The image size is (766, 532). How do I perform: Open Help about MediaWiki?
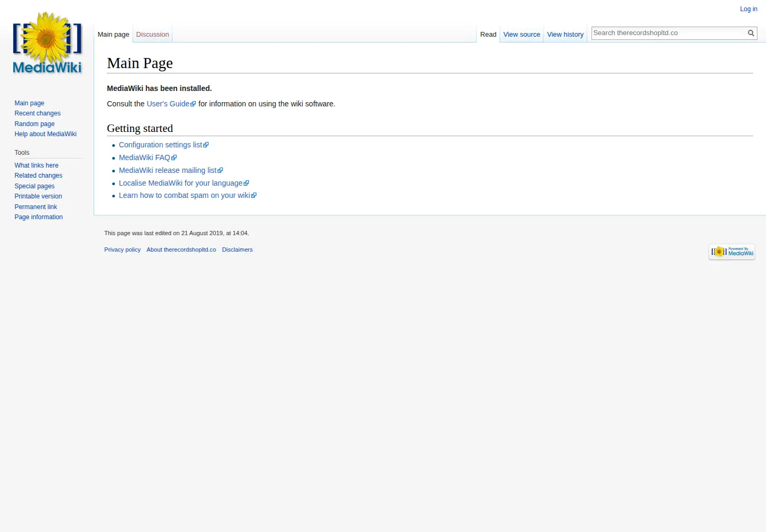[x=46, y=134]
